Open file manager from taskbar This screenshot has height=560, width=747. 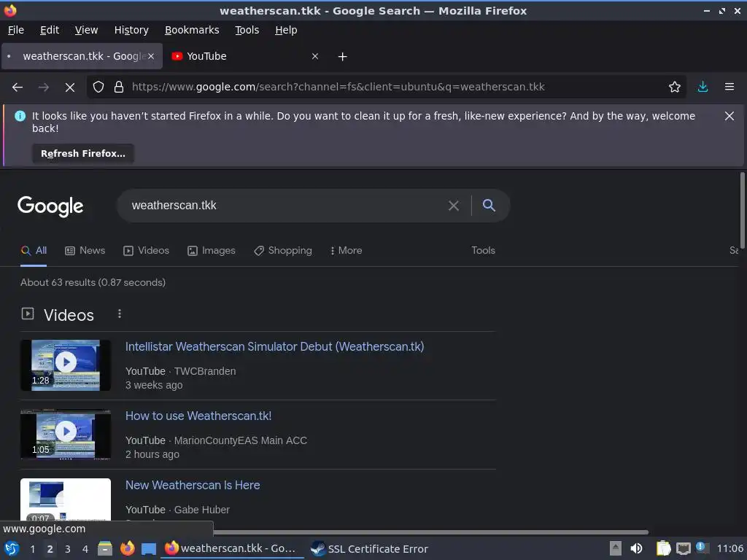pyautogui.click(x=105, y=548)
